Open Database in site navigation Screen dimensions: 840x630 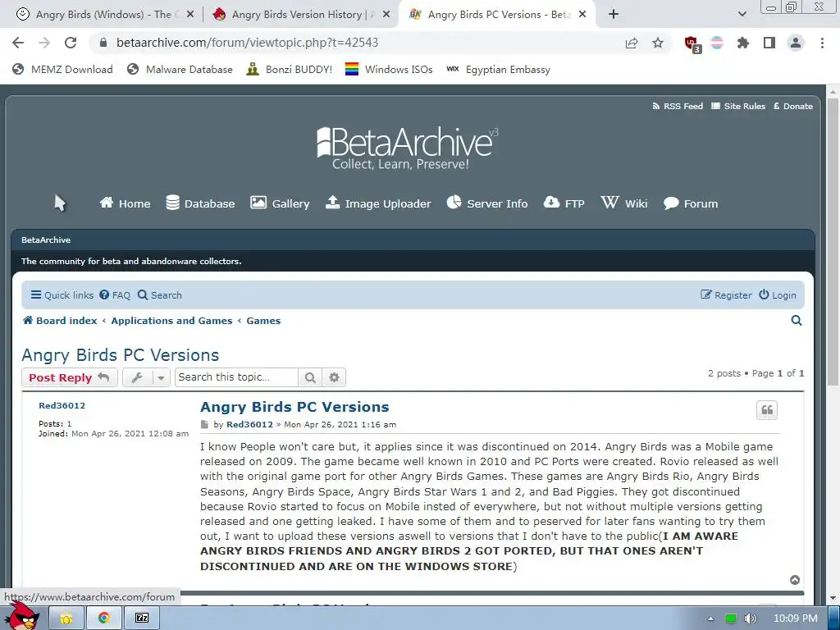point(200,203)
